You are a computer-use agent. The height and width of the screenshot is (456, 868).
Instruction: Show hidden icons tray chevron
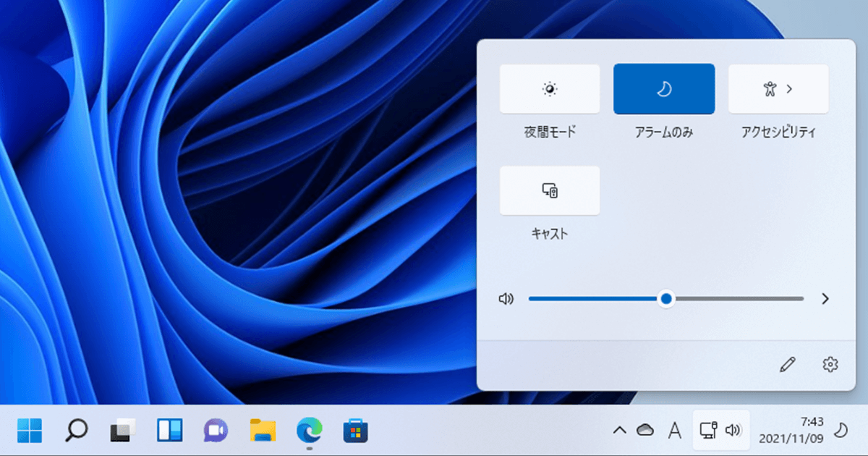click(620, 431)
